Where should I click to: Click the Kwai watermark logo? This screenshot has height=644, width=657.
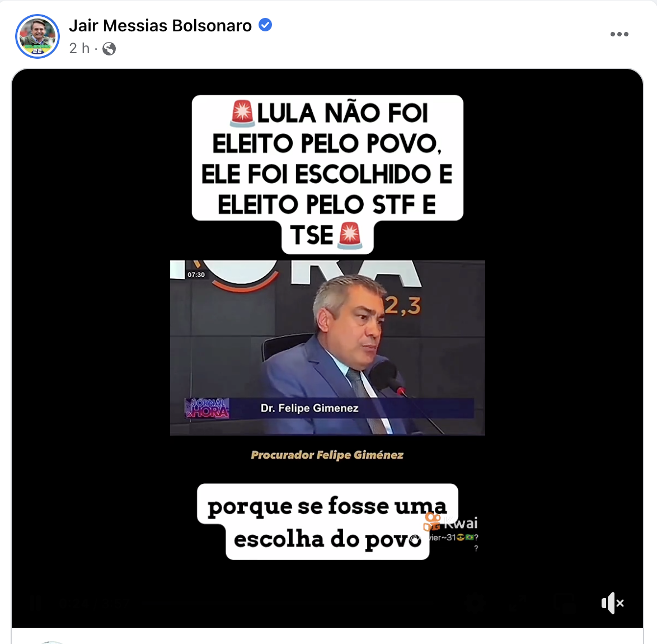(x=450, y=522)
